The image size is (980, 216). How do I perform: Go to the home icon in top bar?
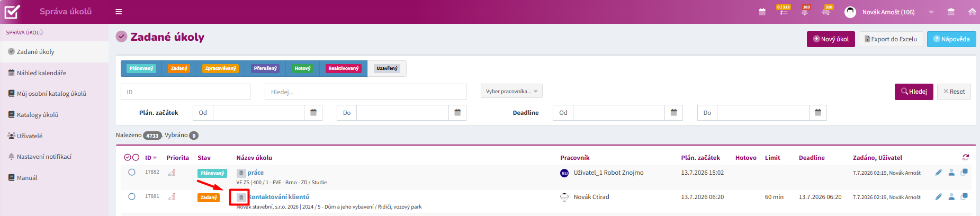click(972, 12)
